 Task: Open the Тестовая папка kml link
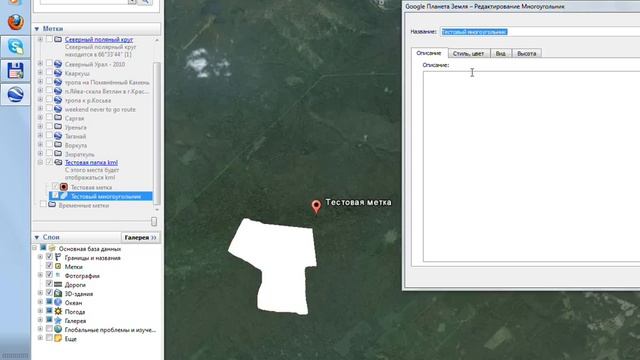pyautogui.click(x=91, y=162)
